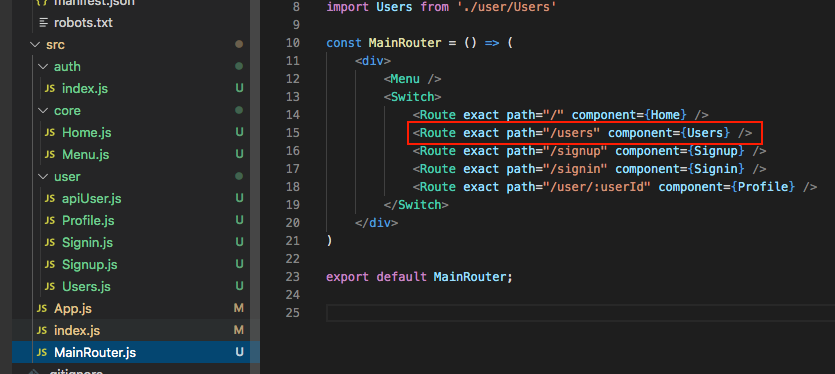Click JS icon next to Home.js
The height and width of the screenshot is (374, 835).
(x=50, y=133)
